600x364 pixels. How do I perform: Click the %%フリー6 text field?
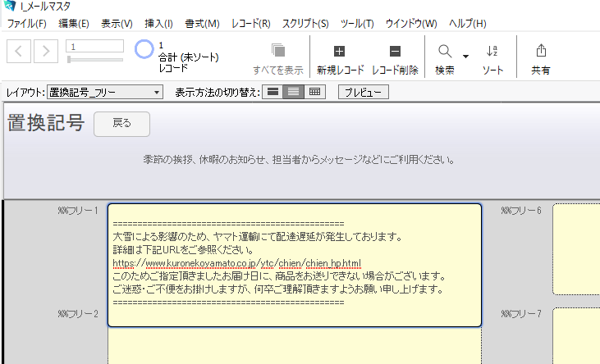click(576, 249)
